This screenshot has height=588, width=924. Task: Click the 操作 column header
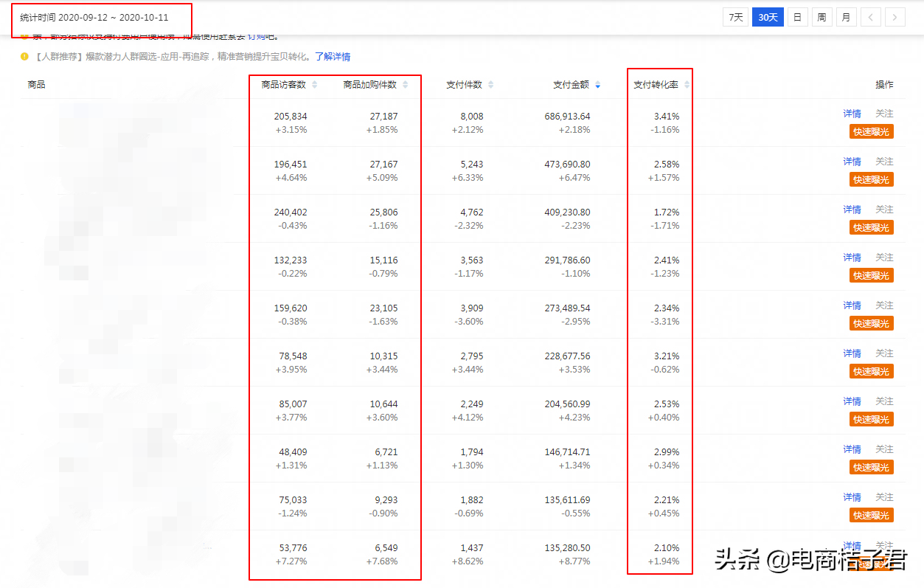pyautogui.click(x=884, y=85)
